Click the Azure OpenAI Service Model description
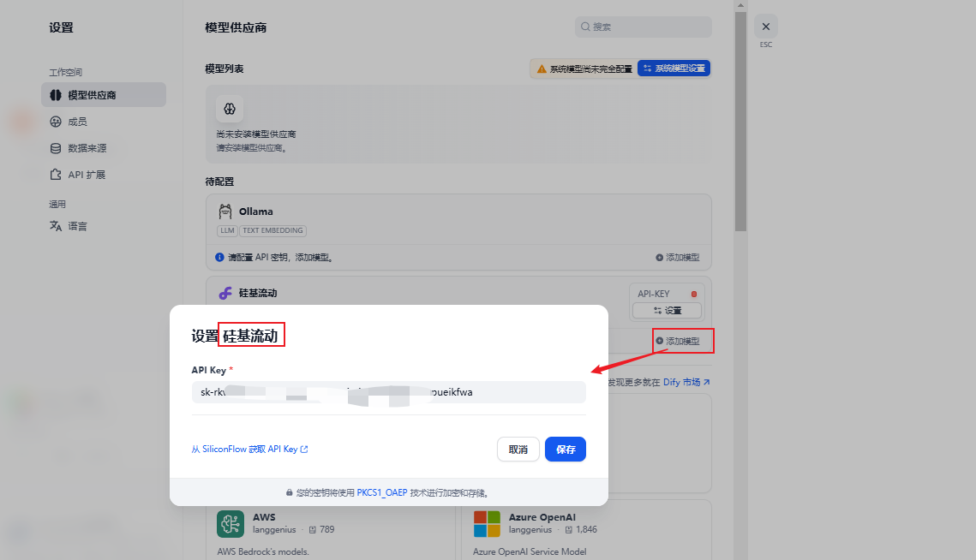 coord(529,552)
